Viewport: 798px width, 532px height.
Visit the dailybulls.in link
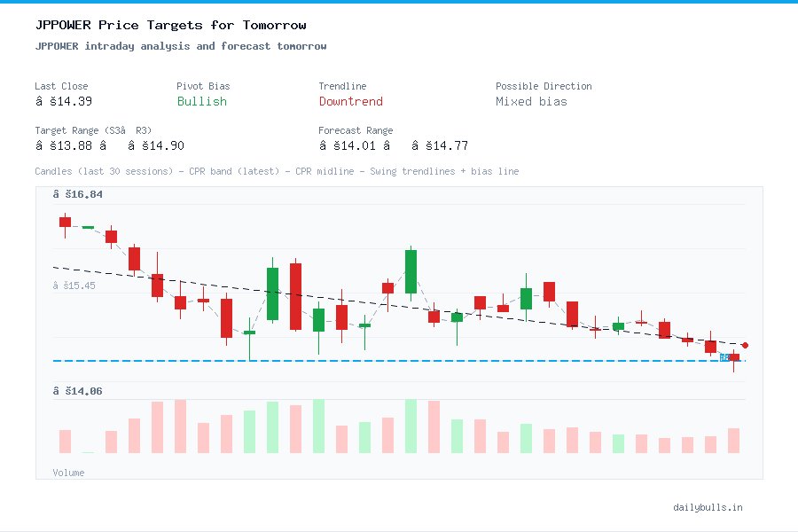pyautogui.click(x=708, y=507)
